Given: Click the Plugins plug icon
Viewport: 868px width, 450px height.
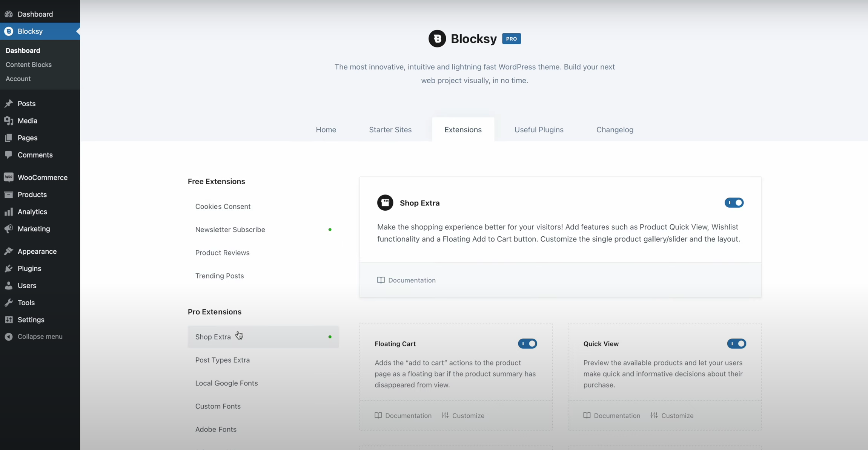Looking at the screenshot, I should [x=8, y=268].
